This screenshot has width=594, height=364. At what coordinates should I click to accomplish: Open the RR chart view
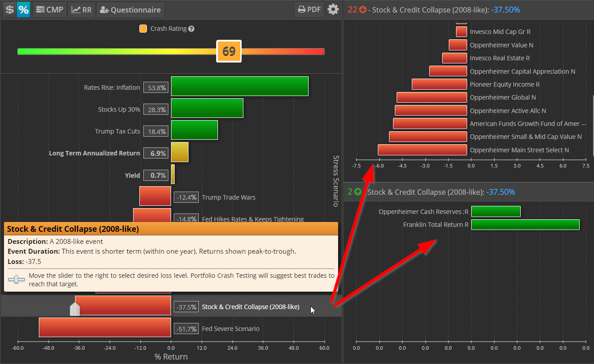pos(81,9)
